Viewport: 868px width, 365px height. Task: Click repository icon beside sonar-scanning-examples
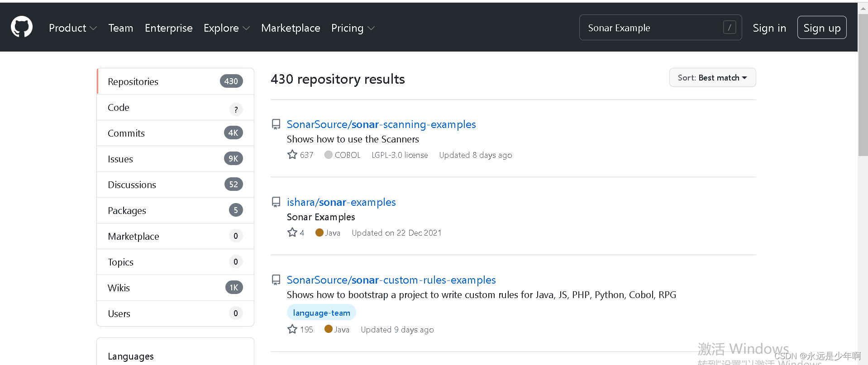click(276, 124)
